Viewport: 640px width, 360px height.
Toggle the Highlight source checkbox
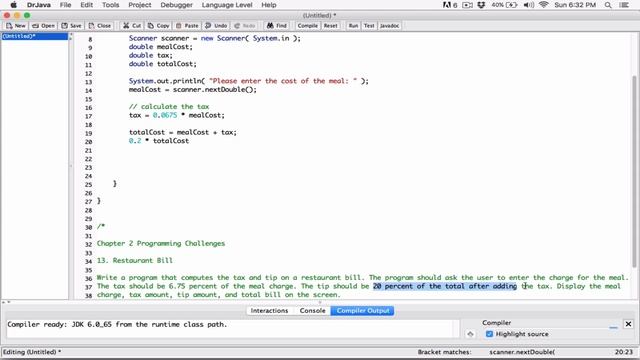pos(489,334)
